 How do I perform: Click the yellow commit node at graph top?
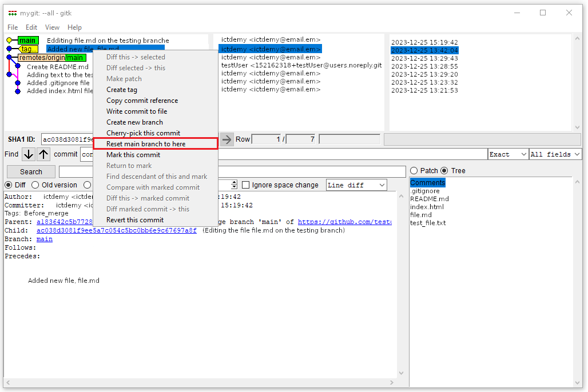9,41
